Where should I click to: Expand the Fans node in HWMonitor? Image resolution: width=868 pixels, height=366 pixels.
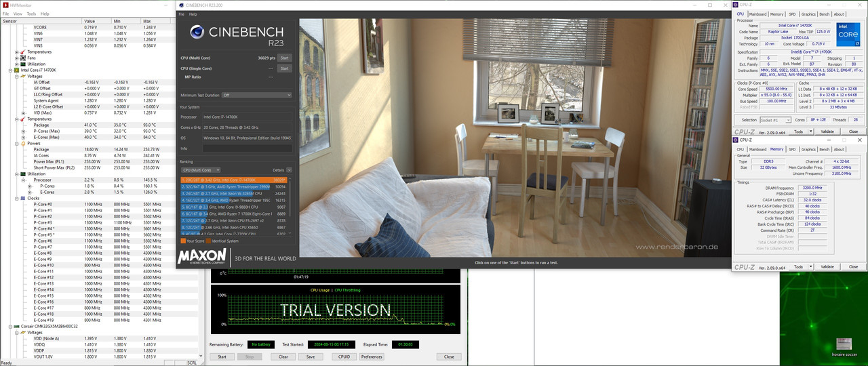(x=17, y=58)
